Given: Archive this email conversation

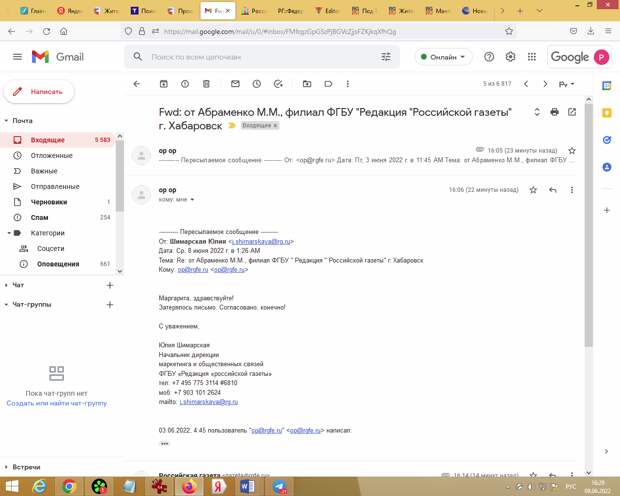Looking at the screenshot, I should [x=163, y=84].
